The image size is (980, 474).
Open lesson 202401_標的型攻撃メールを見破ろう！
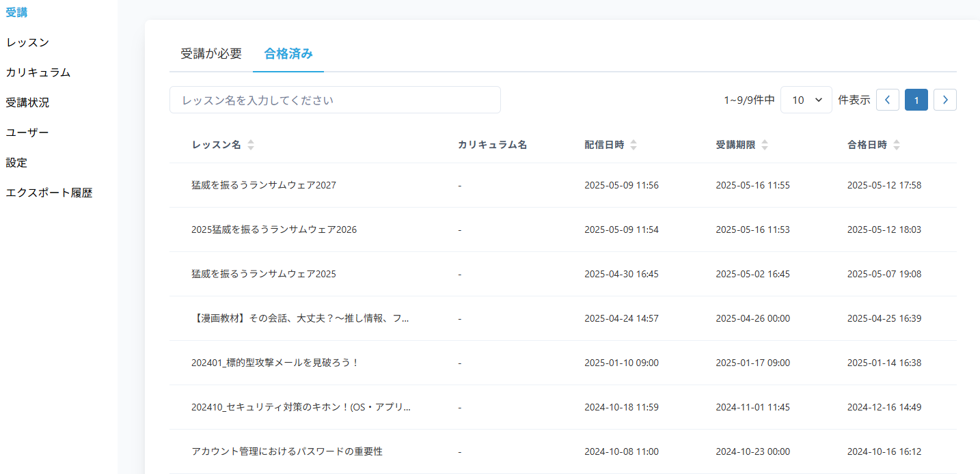[x=275, y=363]
